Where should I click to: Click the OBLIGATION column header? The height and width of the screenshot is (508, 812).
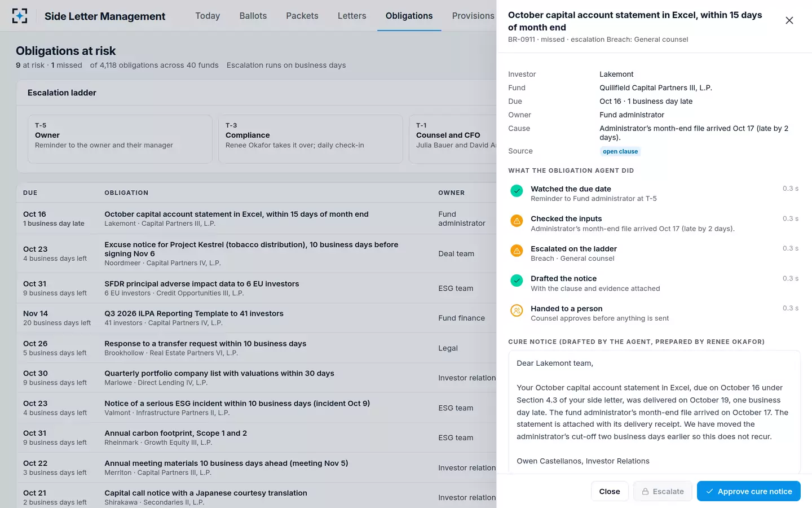126,193
